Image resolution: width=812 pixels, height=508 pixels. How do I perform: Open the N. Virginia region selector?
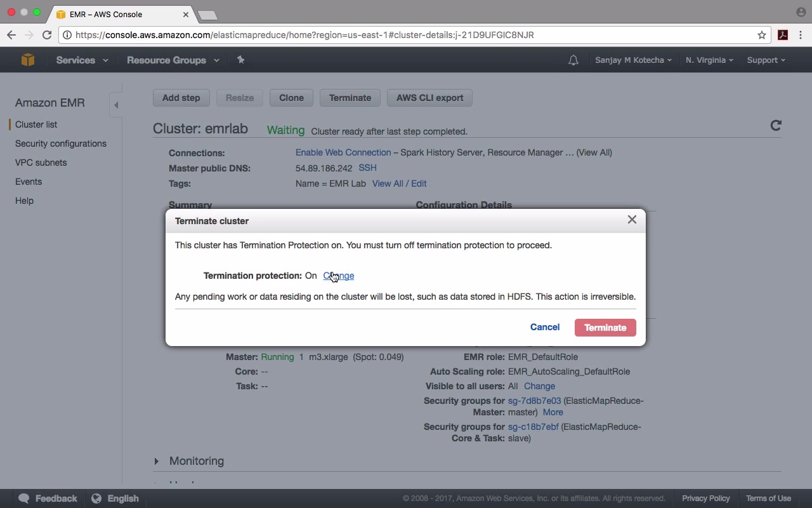pos(709,60)
